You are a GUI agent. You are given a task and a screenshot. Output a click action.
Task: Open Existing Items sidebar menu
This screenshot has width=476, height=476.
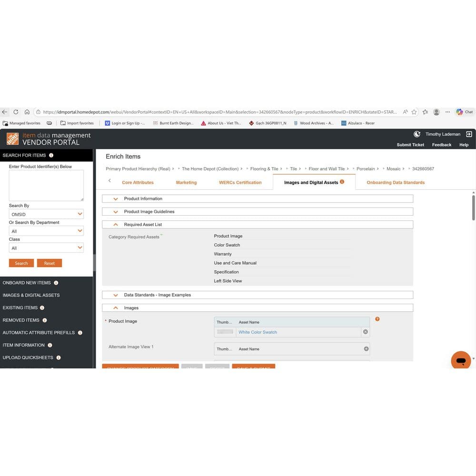point(20,307)
